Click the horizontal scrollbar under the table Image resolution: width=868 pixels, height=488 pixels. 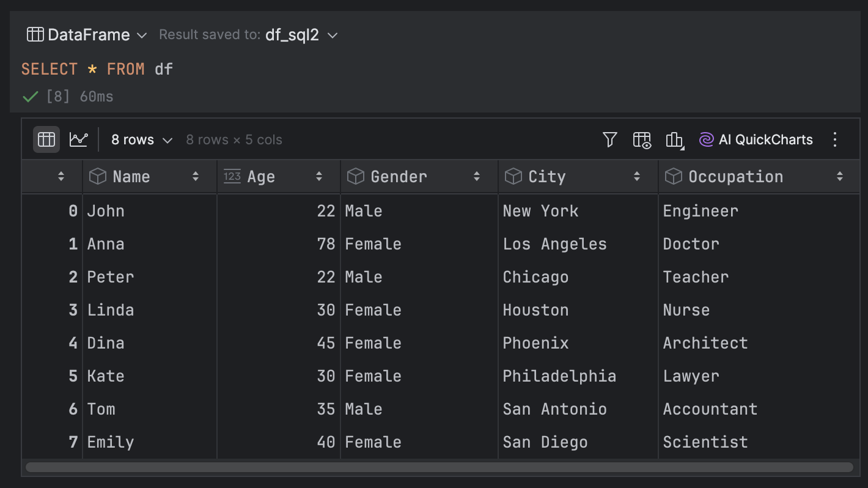click(439, 467)
